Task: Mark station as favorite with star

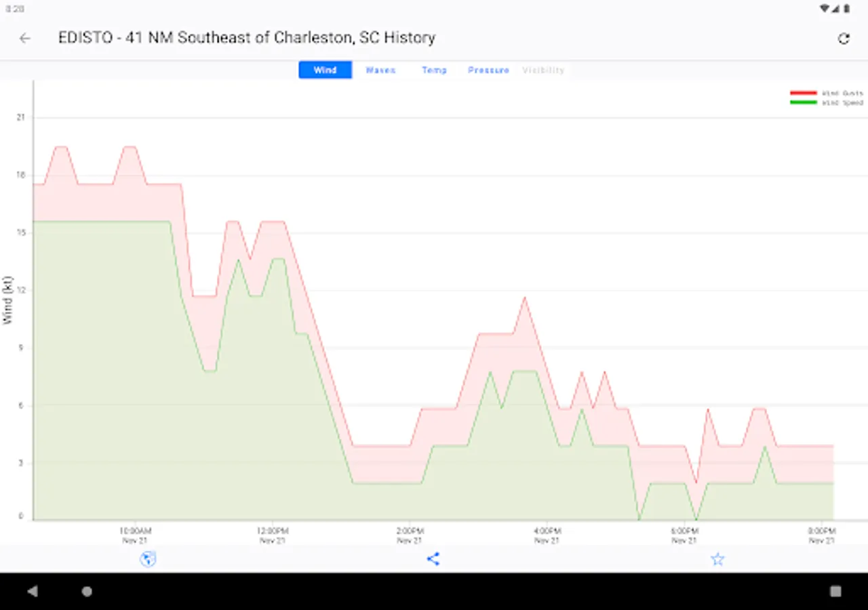Action: click(717, 559)
